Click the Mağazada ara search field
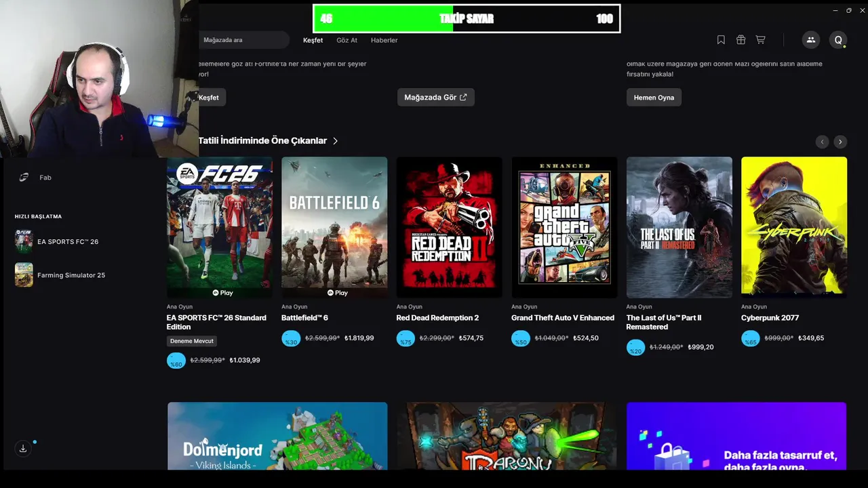This screenshot has height=488, width=868. [x=244, y=40]
